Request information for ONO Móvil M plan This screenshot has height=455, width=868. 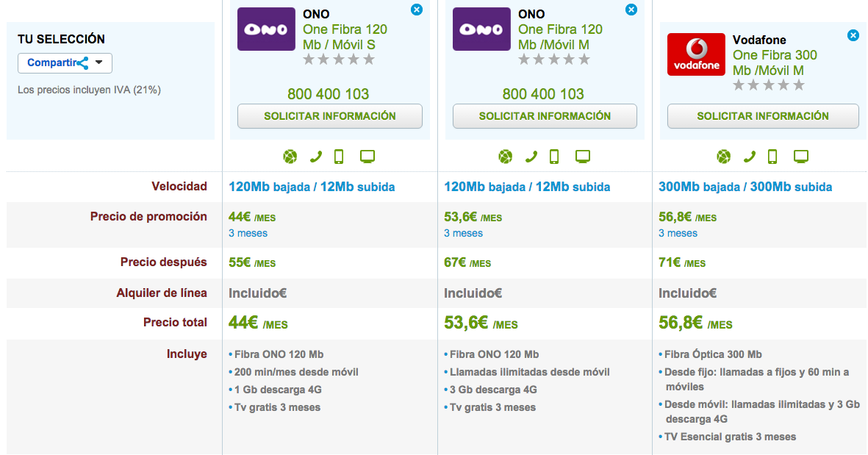(x=545, y=116)
